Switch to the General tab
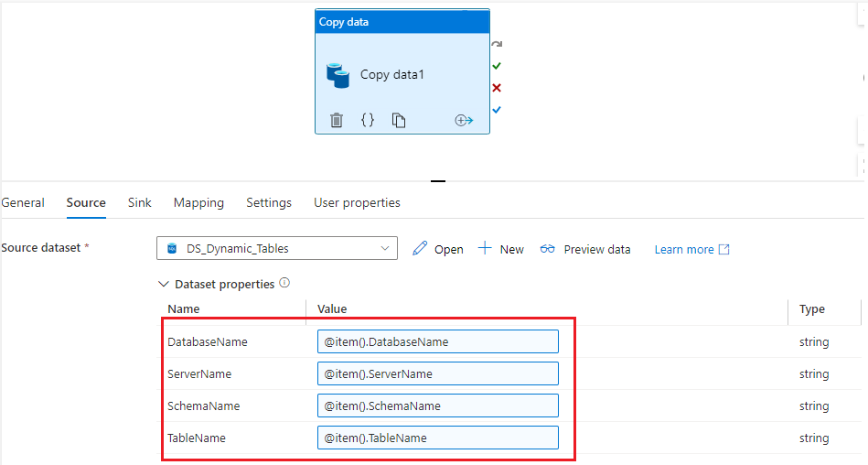Screen dimensions: 868x465 pyautogui.click(x=23, y=202)
